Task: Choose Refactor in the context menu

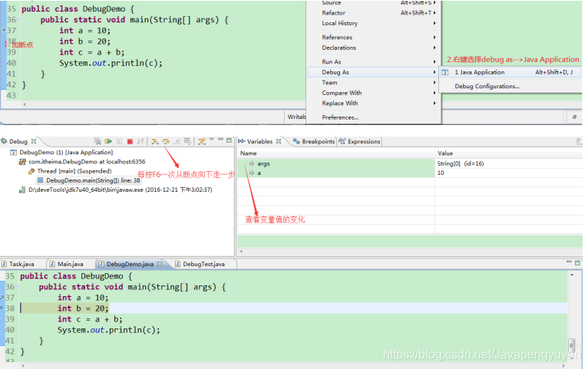Action: tap(374, 13)
